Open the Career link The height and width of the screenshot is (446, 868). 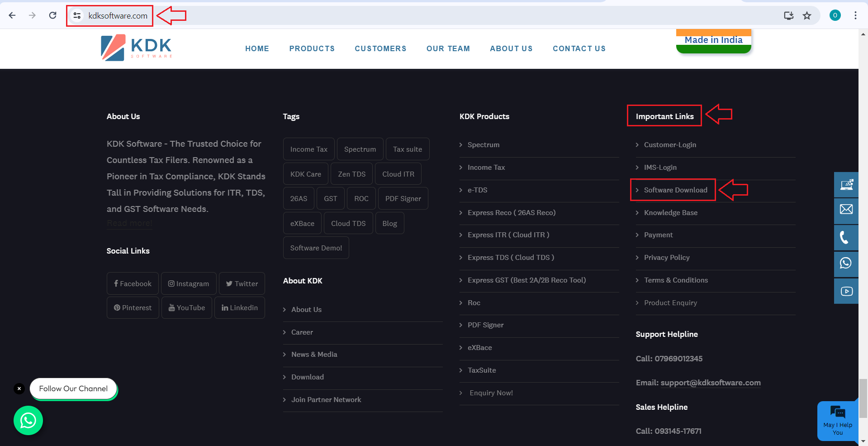(302, 332)
